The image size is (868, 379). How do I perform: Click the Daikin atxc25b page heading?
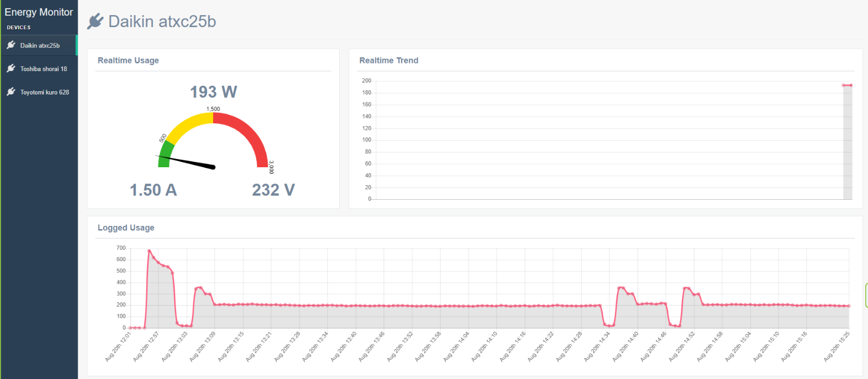click(x=162, y=21)
